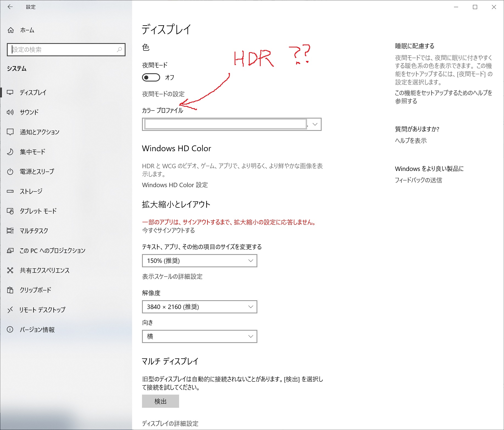The image size is (504, 430).
Task: Click the ストレージ drive icon
Action: [10, 191]
